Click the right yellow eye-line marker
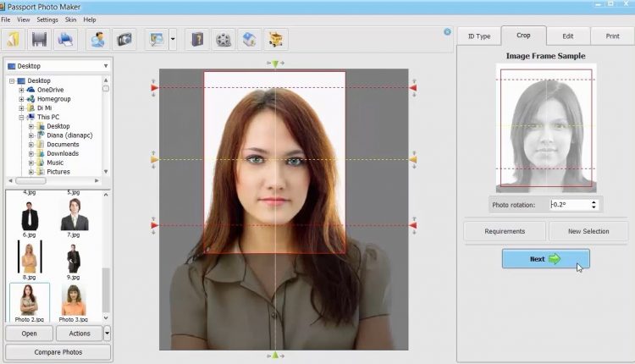Viewport: 635px width, 364px height. click(x=413, y=160)
